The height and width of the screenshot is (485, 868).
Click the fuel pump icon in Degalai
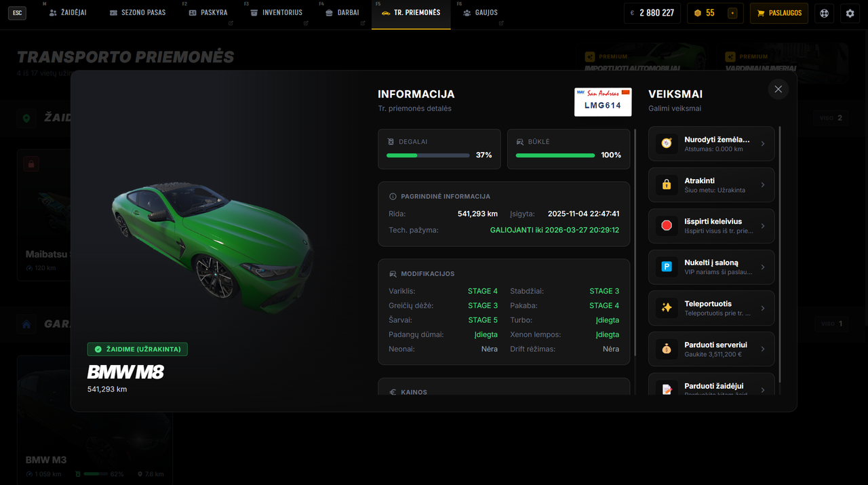point(391,142)
